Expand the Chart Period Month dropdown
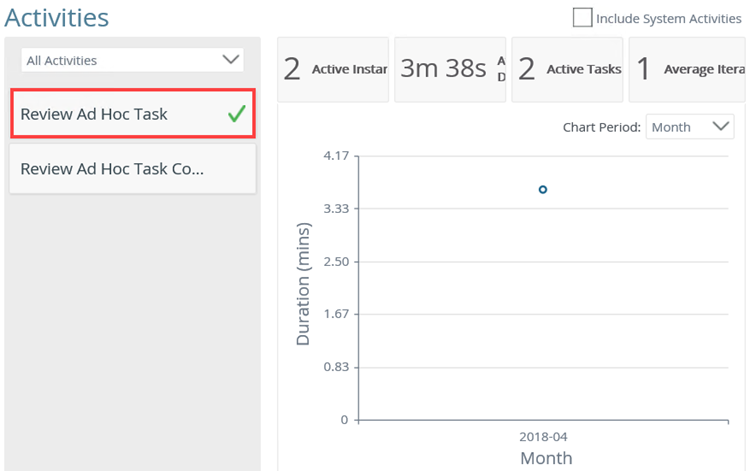Image resolution: width=750 pixels, height=471 pixels. pyautogui.click(x=690, y=127)
